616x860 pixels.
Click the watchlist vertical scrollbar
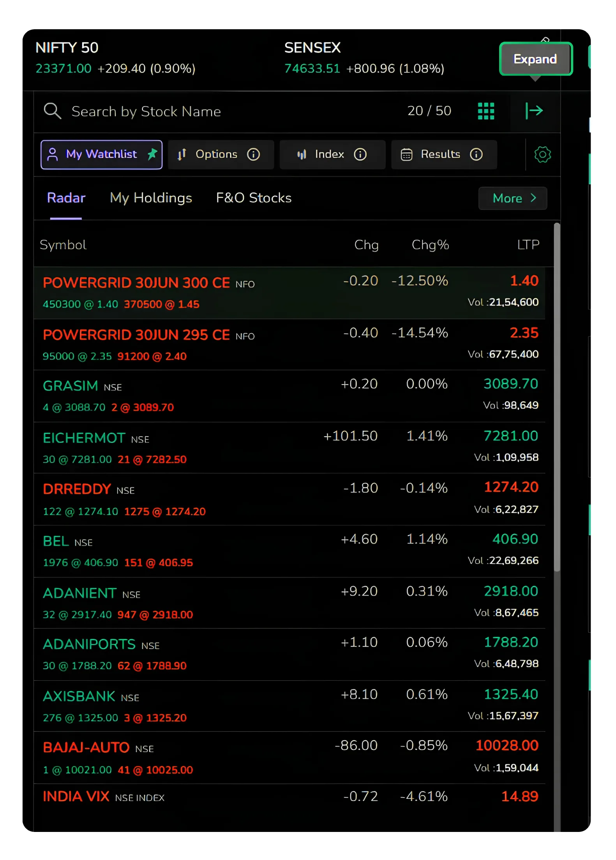557,398
